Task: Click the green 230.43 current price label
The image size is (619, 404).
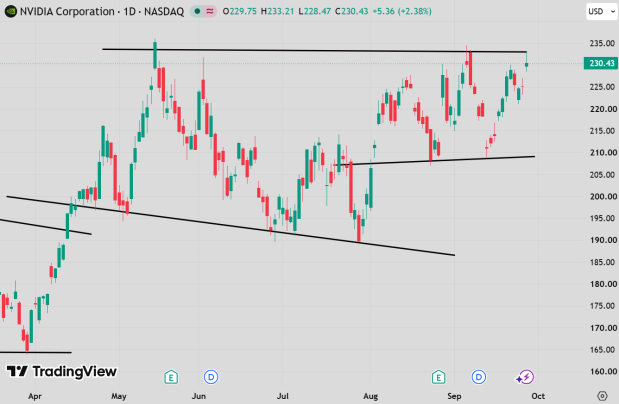Action: pos(601,63)
